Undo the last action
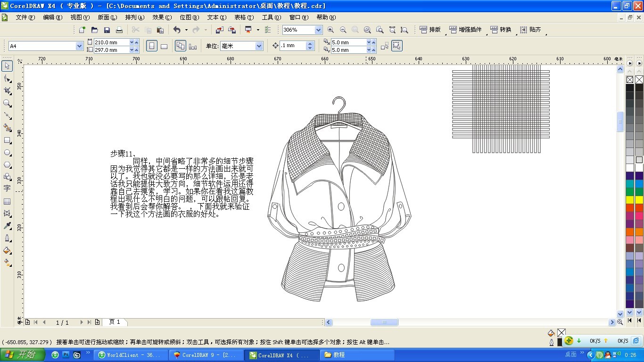Image resolution: width=644 pixels, height=362 pixels. click(177, 30)
